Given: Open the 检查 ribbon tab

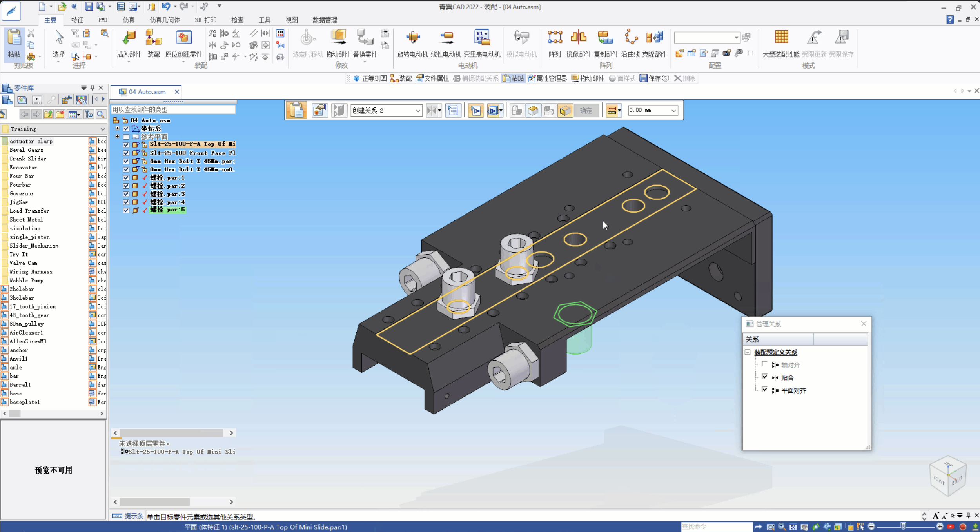Looking at the screenshot, I should pos(237,20).
